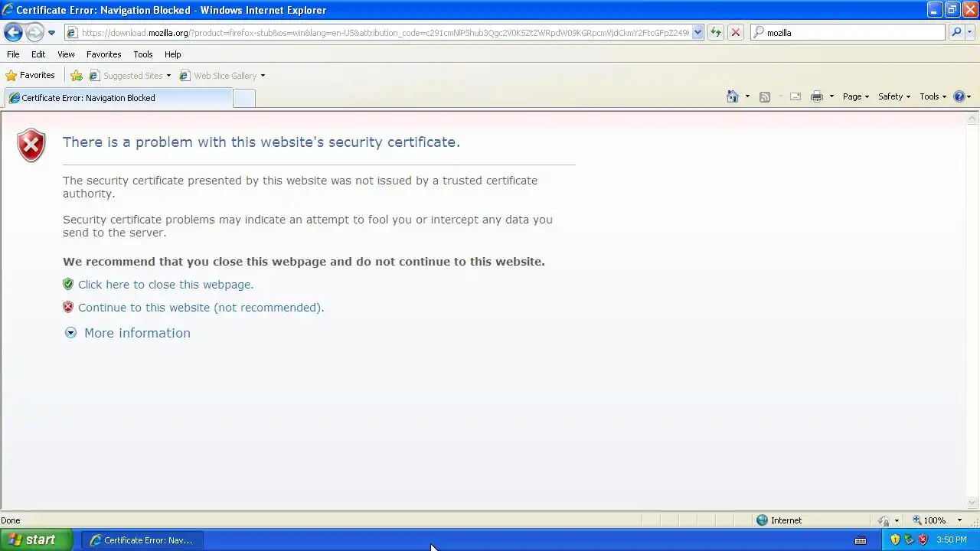Click 'Continue to this website (not recommended)' link
This screenshot has height=551, width=980.
click(201, 308)
